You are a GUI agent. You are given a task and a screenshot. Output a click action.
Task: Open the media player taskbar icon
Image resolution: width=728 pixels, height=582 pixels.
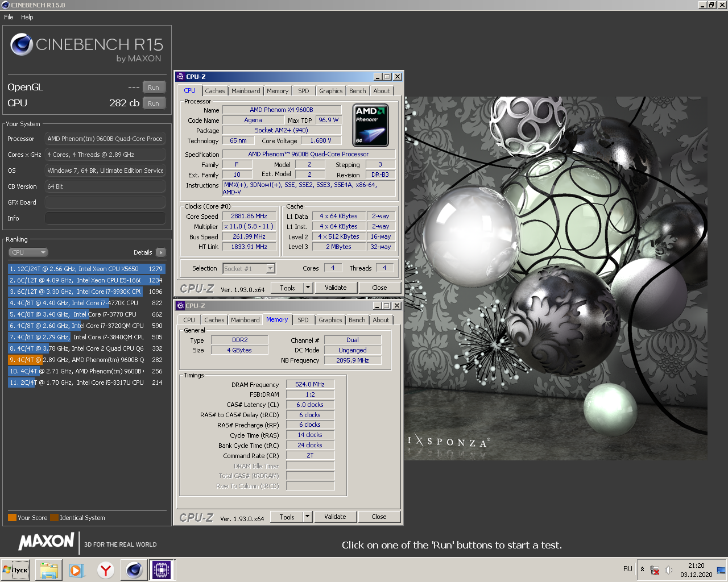click(x=77, y=570)
